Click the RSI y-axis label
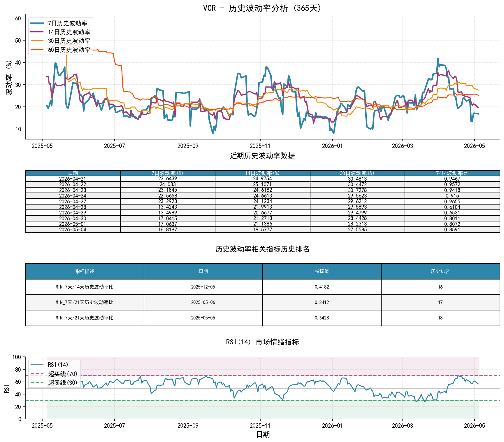 tap(7, 388)
